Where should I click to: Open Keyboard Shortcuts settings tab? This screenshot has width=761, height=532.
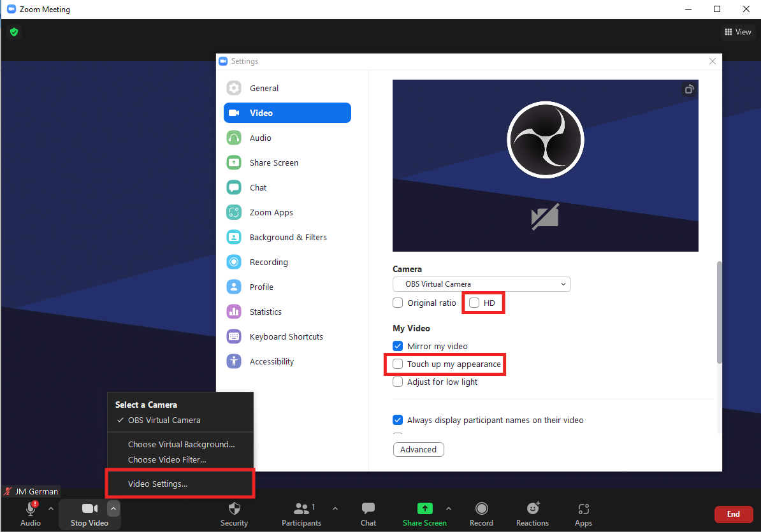[x=287, y=336]
